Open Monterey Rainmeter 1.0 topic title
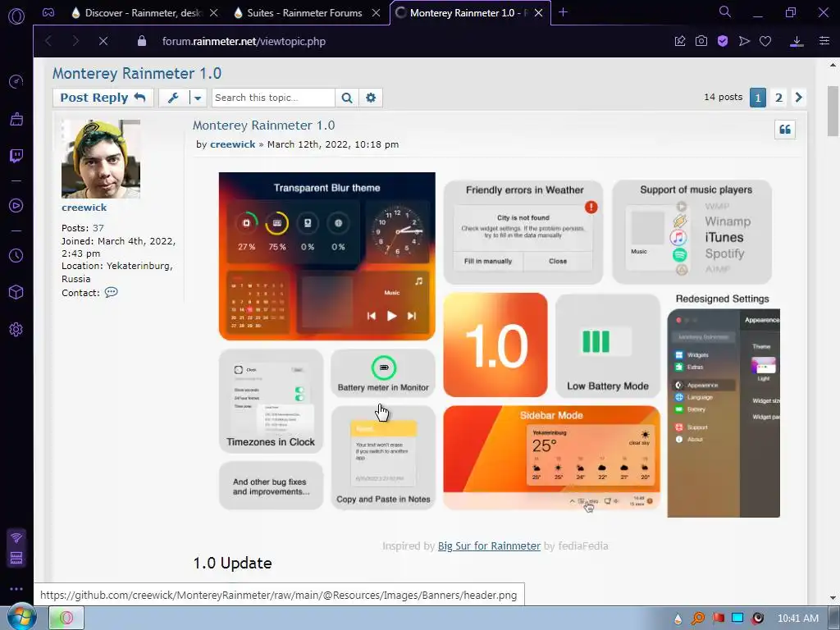 coord(137,73)
